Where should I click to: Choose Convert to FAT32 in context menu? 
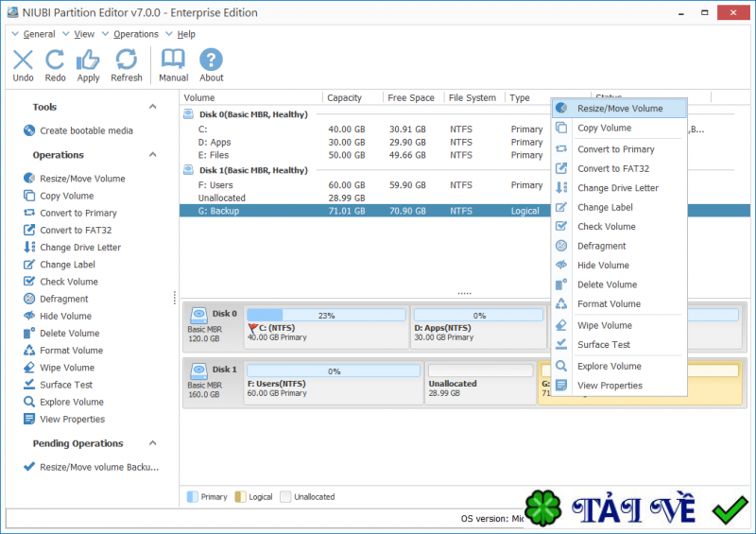click(x=612, y=169)
